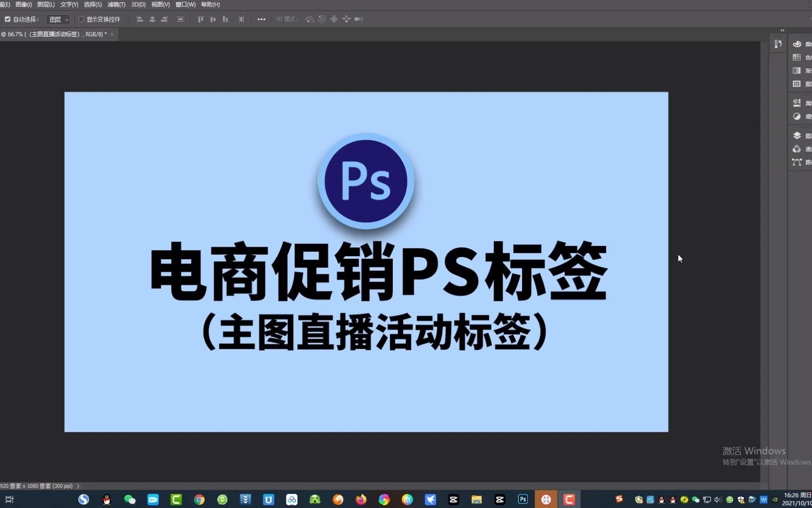Open the Adjustments (调整) panel icon
This screenshot has height=508, width=812.
point(797,116)
